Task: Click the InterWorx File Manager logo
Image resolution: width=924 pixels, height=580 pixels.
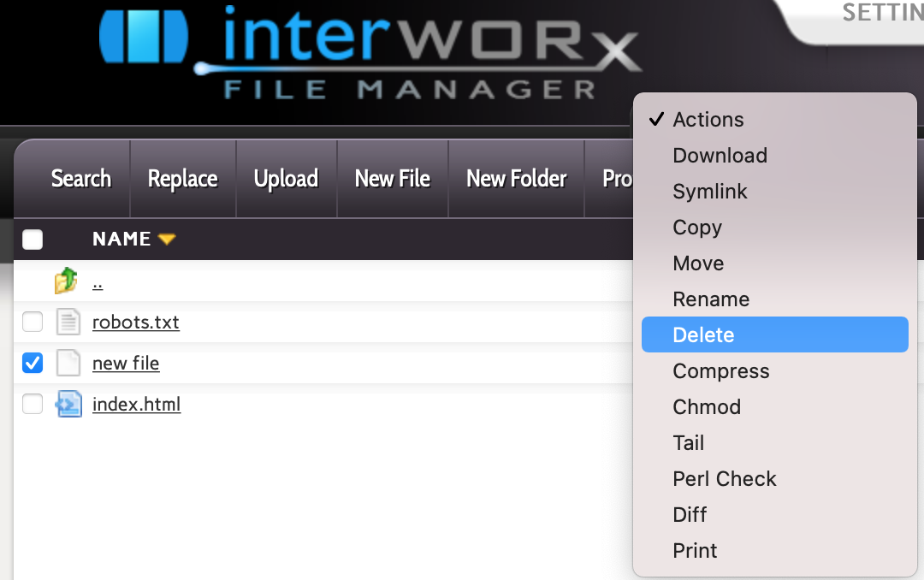Action: coord(368,53)
